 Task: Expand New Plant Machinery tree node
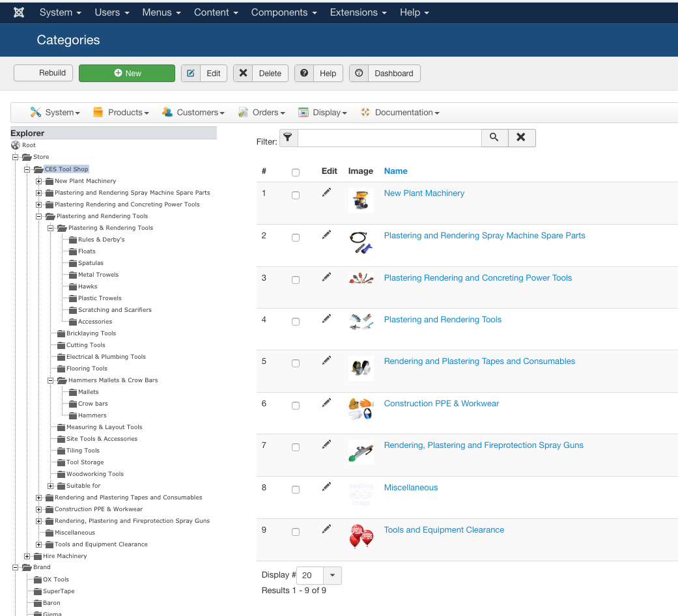point(39,181)
